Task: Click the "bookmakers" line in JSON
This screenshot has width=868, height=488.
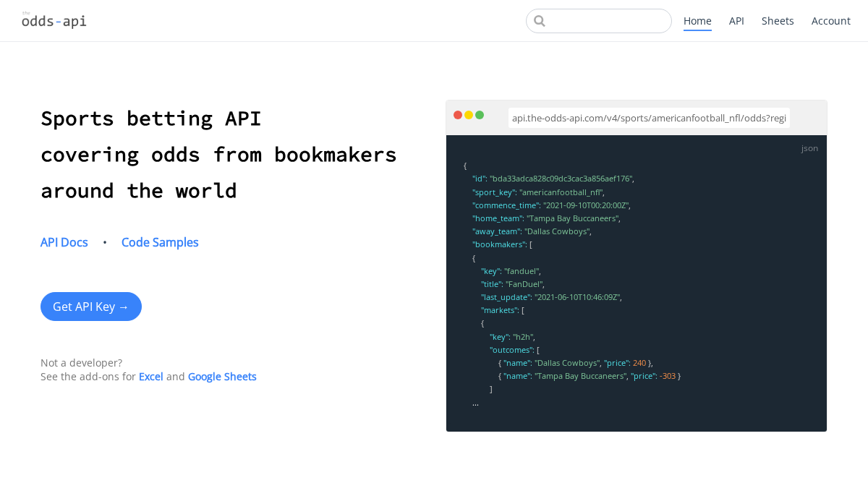Action: click(502, 244)
